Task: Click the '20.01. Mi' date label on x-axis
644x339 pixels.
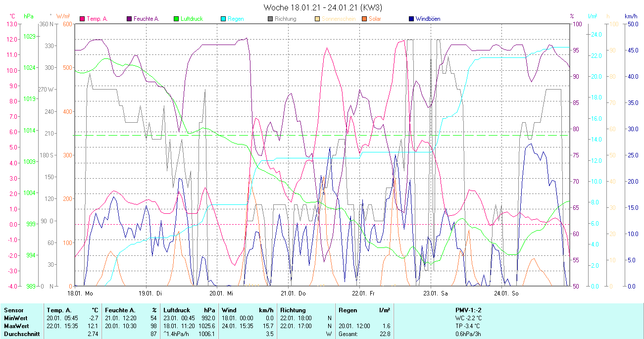Action: pyautogui.click(x=221, y=293)
